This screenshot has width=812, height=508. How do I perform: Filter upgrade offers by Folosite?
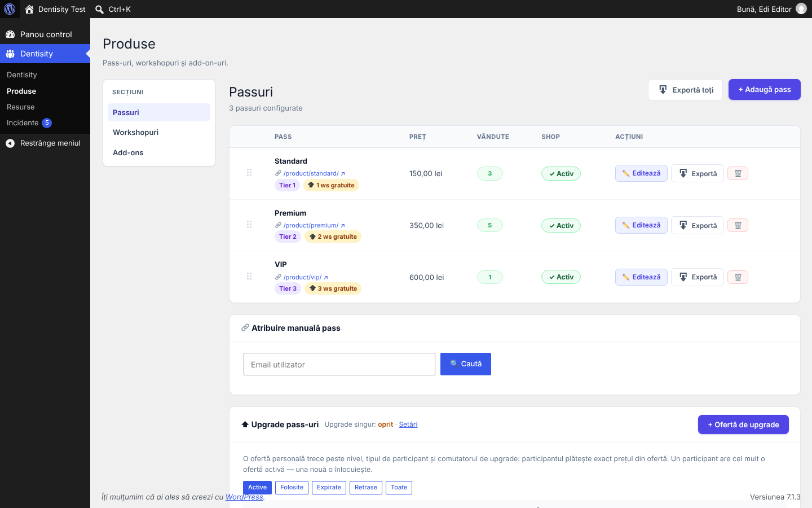click(292, 488)
